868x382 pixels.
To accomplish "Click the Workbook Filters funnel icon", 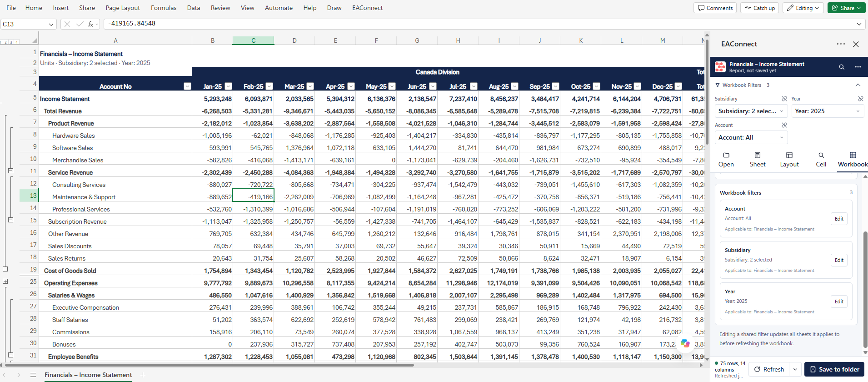I will (x=718, y=85).
